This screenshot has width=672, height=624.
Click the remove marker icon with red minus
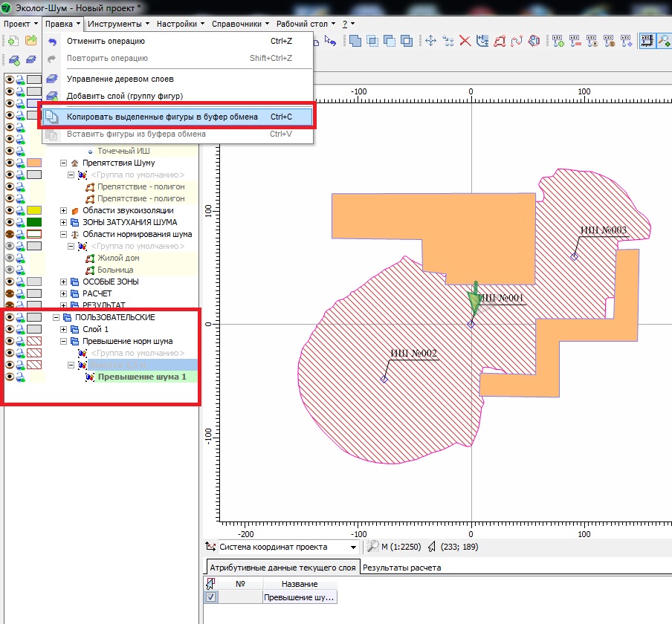575,41
